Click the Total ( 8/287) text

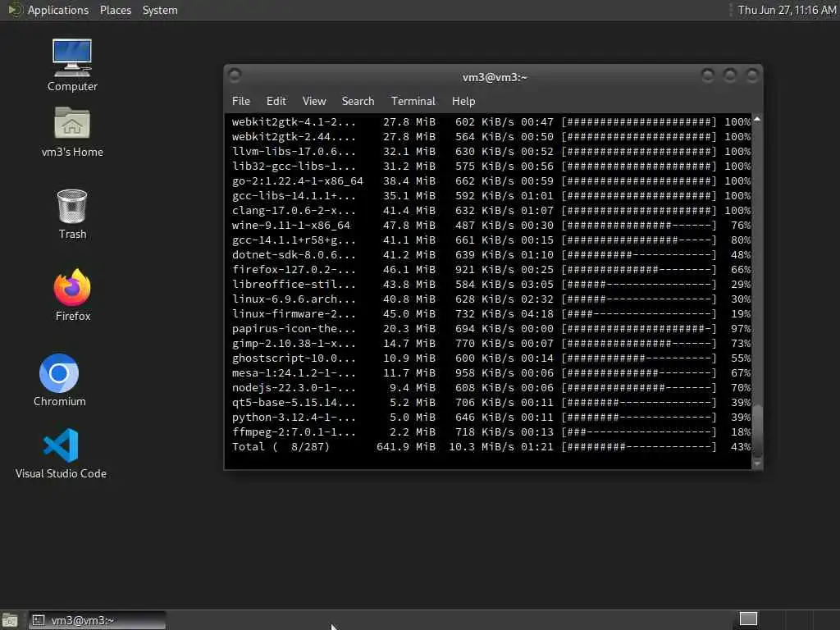pos(281,447)
